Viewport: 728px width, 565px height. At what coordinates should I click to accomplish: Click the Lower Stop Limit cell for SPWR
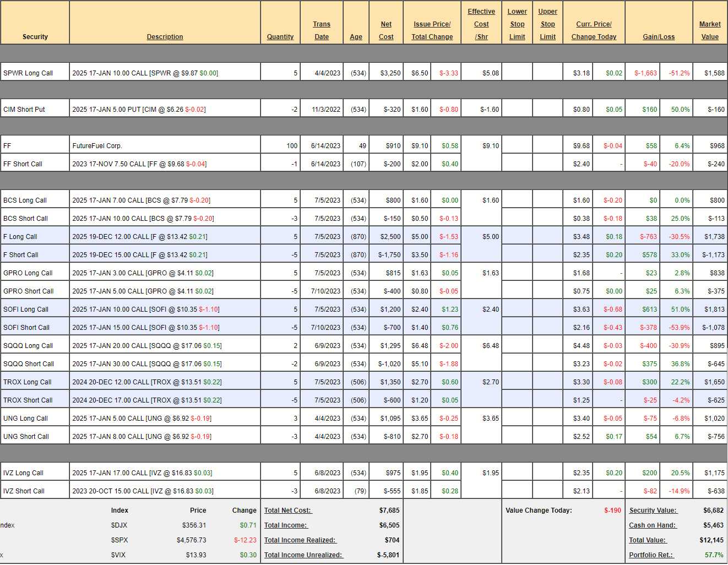[517, 73]
